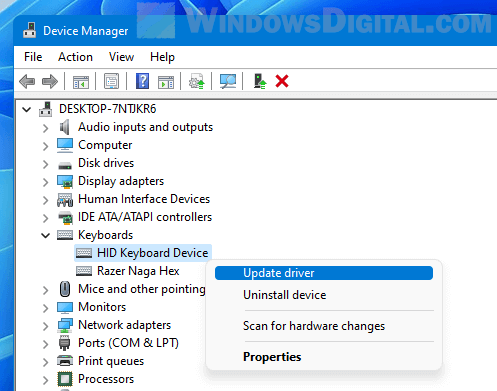Viewport: 497px width, 391px height.
Task: Select Scan for hardware changes menu entry
Action: (x=324, y=326)
